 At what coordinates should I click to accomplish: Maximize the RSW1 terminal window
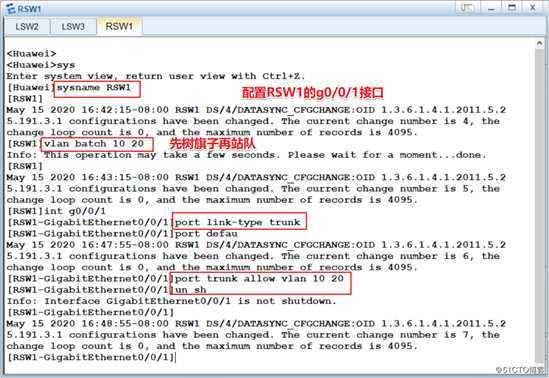pyautogui.click(x=512, y=7)
